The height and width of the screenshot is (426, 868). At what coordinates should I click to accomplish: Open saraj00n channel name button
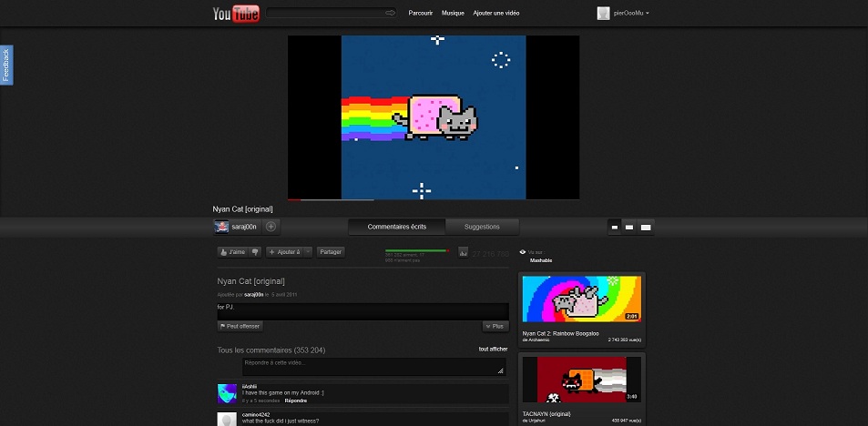pos(243,227)
